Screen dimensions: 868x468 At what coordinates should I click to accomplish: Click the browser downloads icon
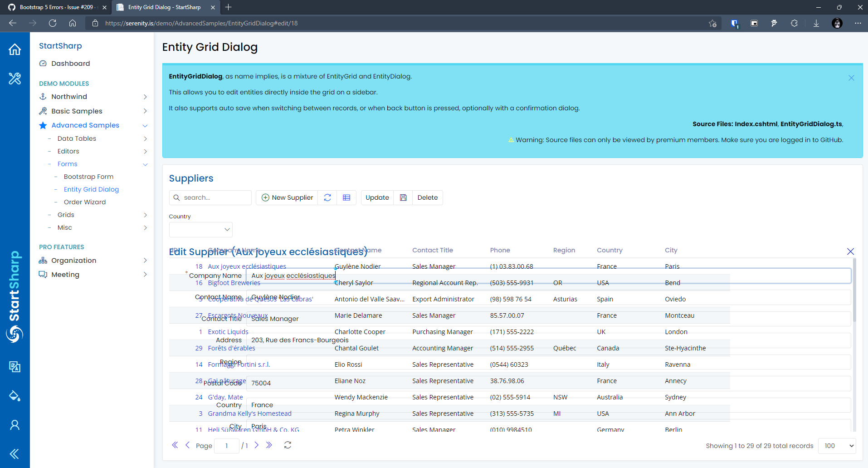816,23
